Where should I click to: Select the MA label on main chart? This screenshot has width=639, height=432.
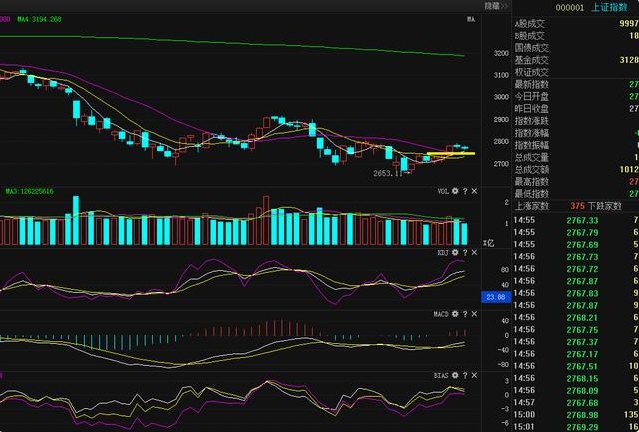point(471,20)
